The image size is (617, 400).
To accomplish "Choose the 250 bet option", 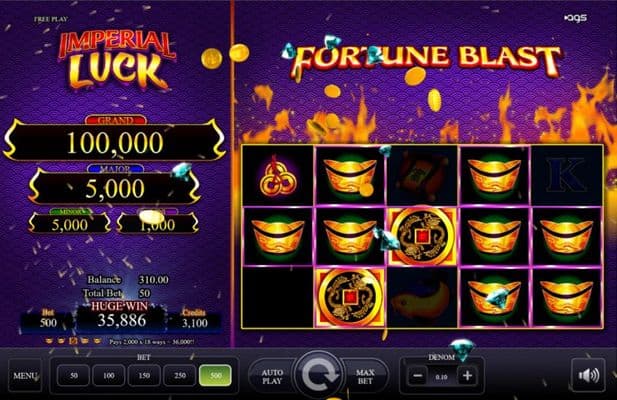I will (x=180, y=376).
